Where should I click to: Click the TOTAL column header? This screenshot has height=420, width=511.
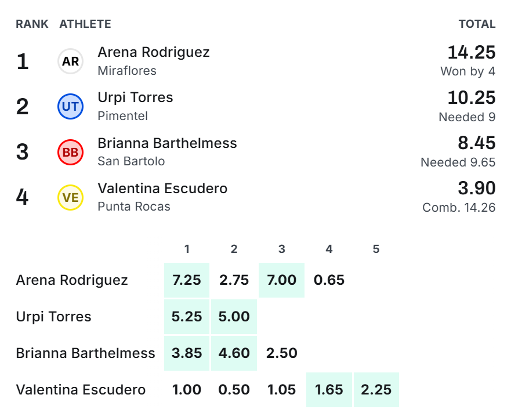[x=477, y=24]
